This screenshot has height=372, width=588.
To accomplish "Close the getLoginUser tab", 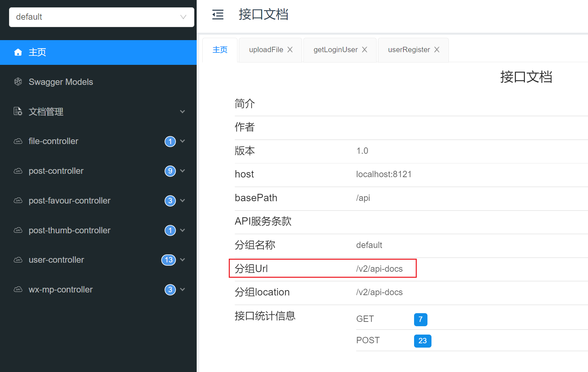I will pos(365,49).
